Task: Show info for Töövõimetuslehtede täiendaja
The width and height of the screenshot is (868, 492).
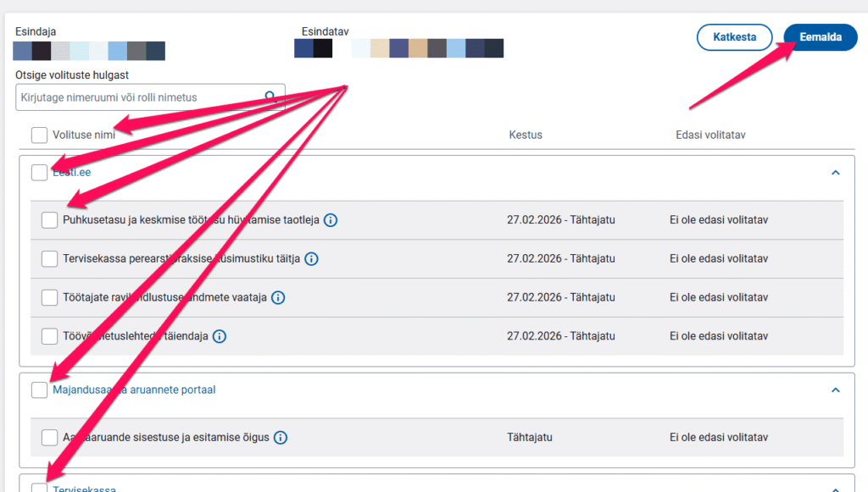Action: coord(219,336)
